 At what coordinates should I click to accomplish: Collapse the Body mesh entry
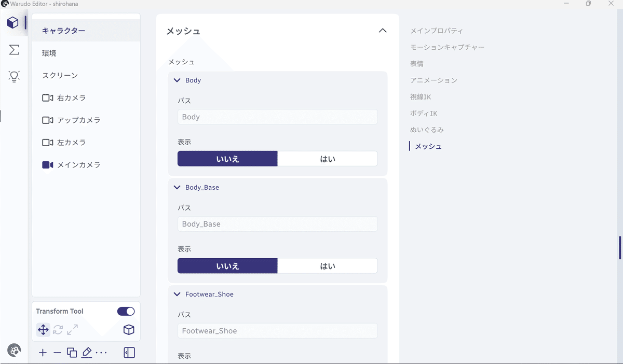[177, 80]
